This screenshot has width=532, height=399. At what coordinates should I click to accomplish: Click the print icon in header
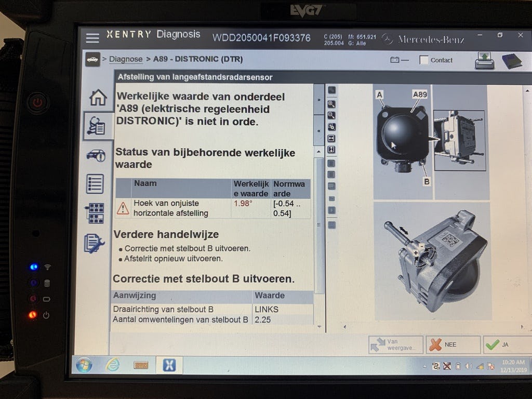click(x=484, y=61)
